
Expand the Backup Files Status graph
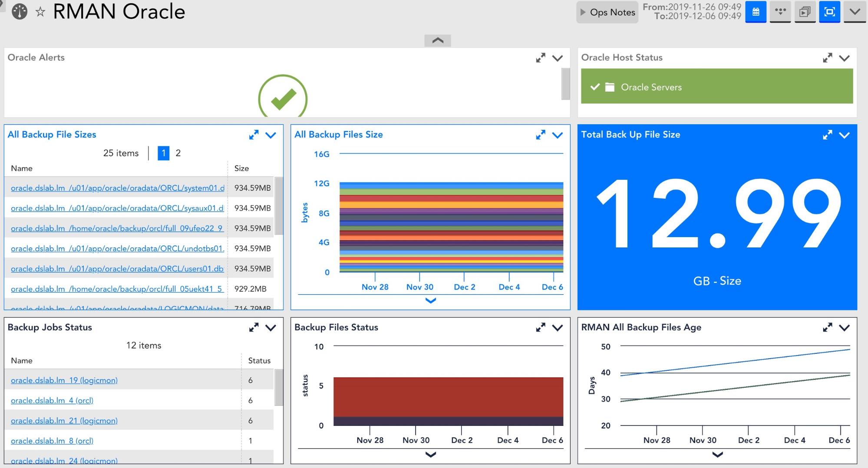[541, 328]
